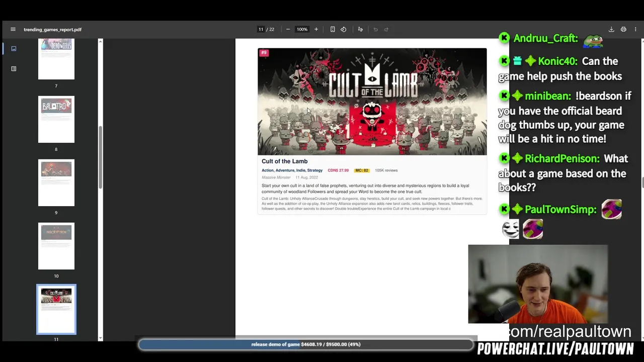Click the fit to page icon

333,29
